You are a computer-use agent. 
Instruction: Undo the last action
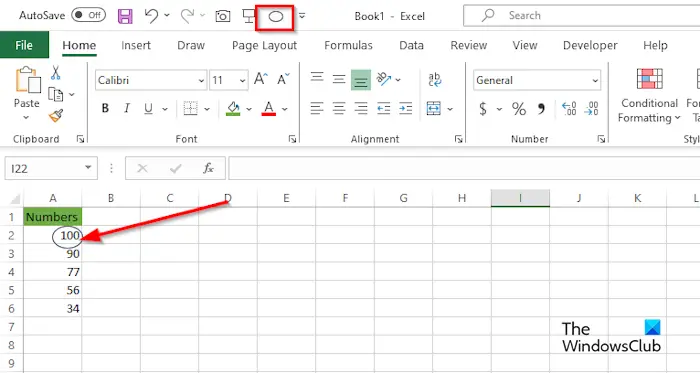tap(151, 16)
